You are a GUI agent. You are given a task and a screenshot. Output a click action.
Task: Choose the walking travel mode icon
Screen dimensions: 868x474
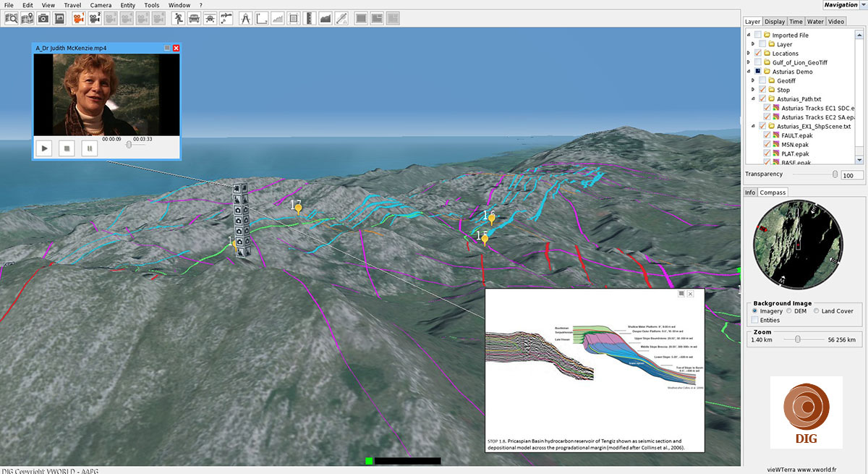click(x=178, y=18)
